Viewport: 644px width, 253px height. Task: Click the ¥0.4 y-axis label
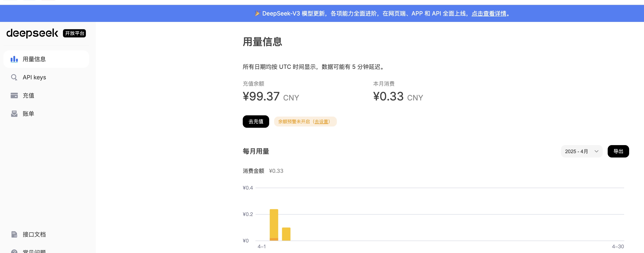click(x=248, y=188)
